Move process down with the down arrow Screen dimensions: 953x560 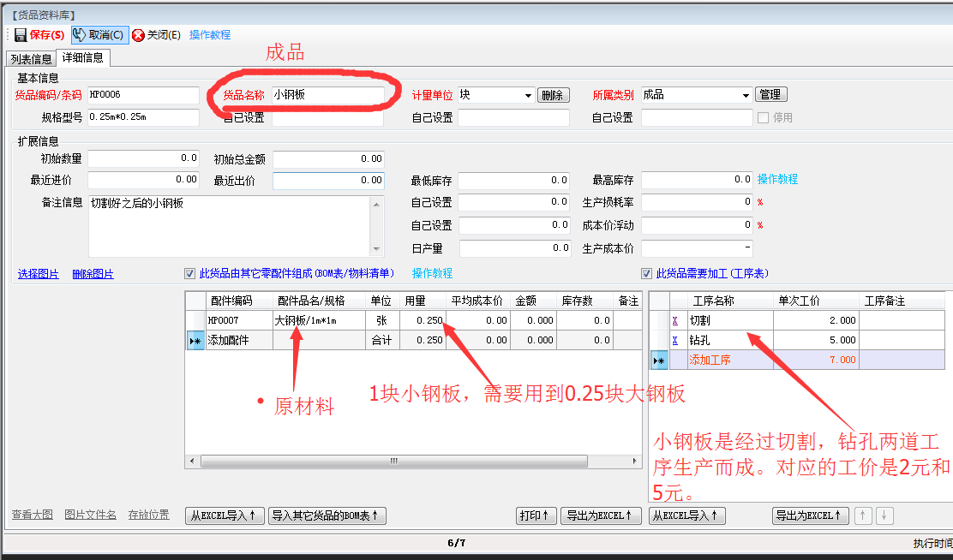884,515
